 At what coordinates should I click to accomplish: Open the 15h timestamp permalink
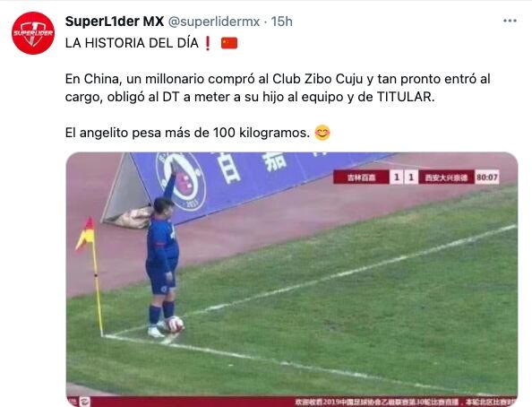[x=281, y=22]
